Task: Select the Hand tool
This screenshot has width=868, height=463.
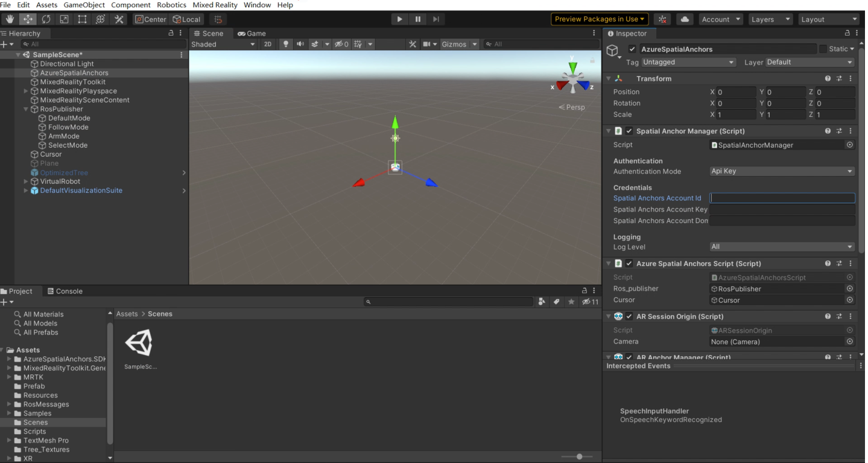Action: pos(10,19)
